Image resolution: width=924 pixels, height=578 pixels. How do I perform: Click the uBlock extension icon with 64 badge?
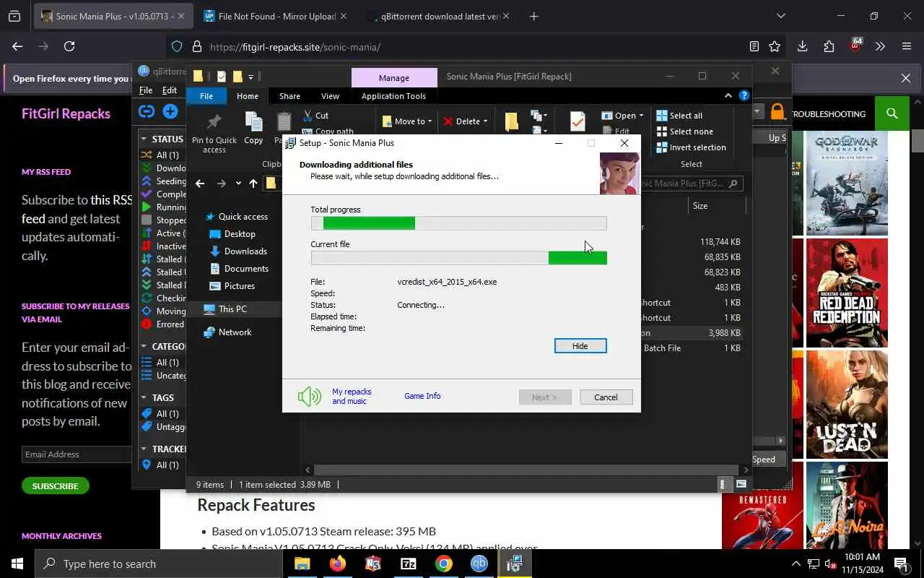(x=855, y=46)
